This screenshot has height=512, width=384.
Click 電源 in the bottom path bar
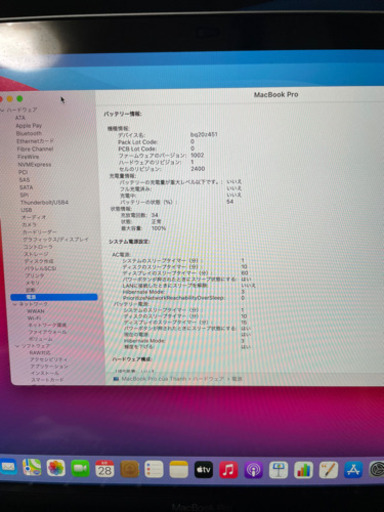237,379
